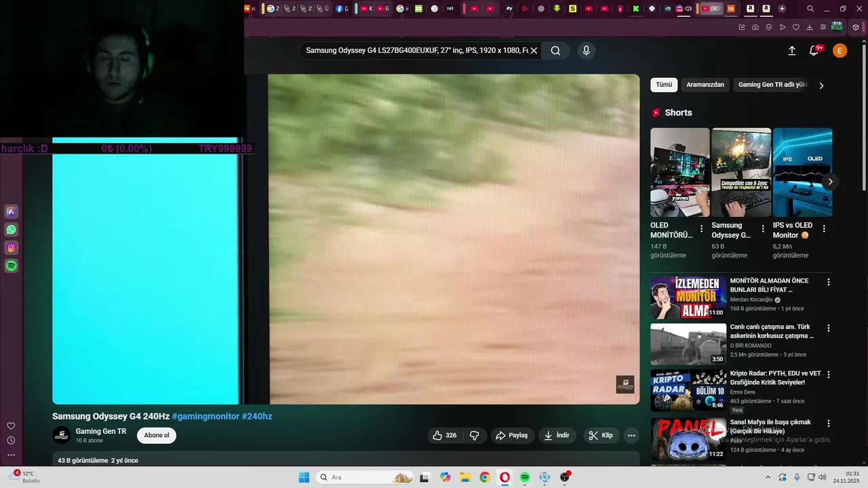Open Canlı canlı çatışma anı video title
868x488 pixels.
pos(772,331)
